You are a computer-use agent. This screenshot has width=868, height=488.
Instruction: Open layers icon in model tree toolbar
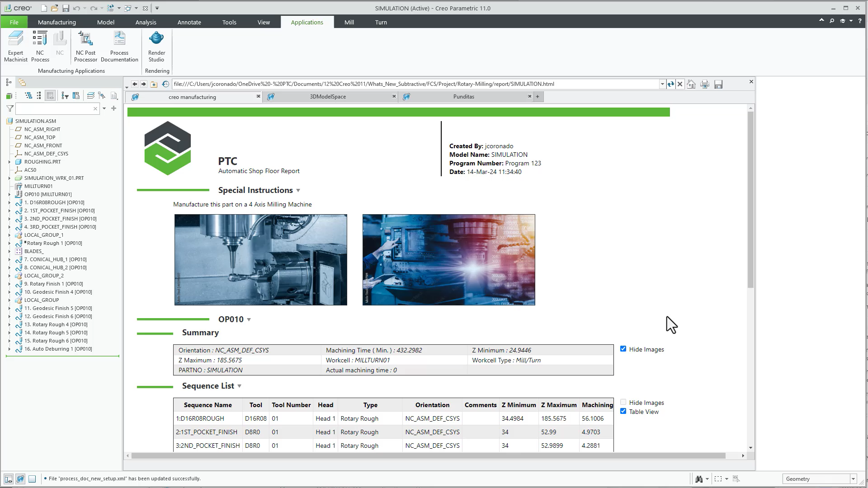click(91, 96)
